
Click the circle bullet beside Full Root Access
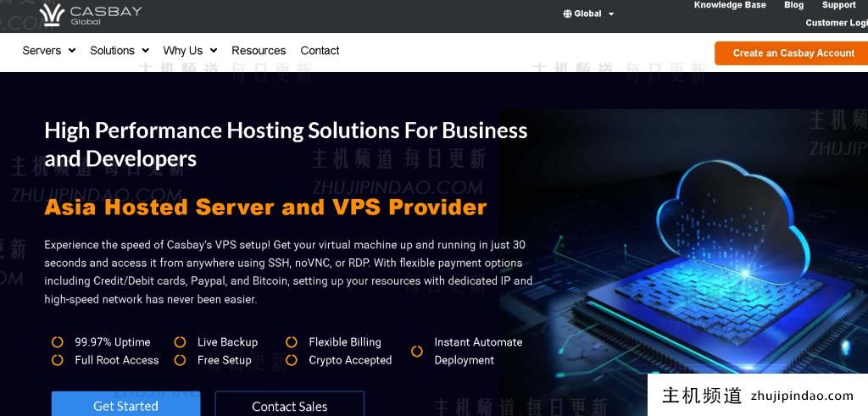point(57,360)
